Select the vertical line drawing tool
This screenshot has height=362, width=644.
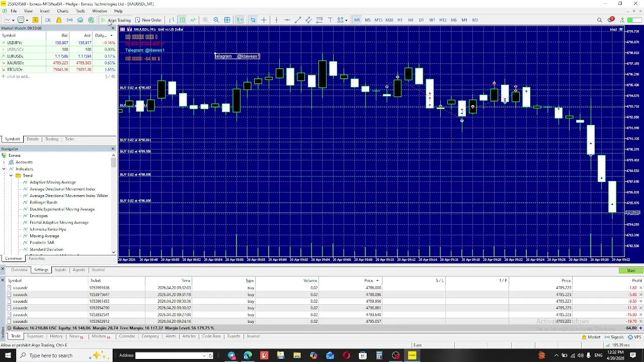point(276,20)
